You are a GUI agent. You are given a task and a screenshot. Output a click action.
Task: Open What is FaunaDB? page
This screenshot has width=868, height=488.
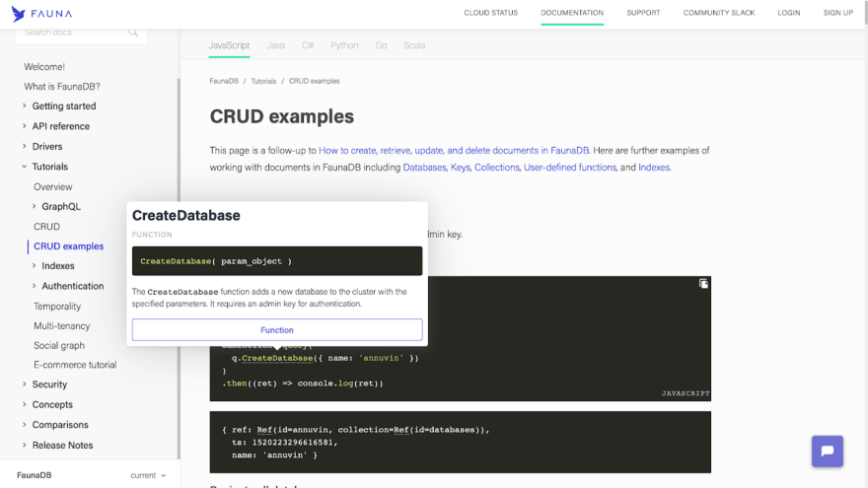coord(62,87)
